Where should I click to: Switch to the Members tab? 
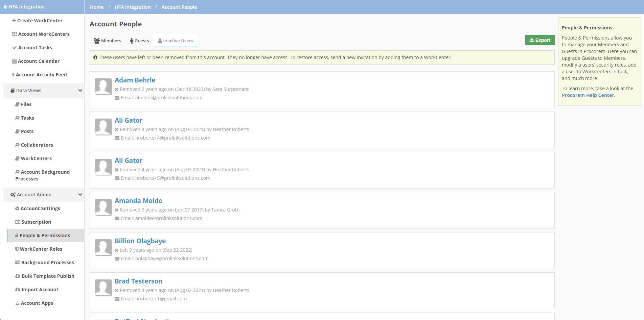(x=107, y=41)
